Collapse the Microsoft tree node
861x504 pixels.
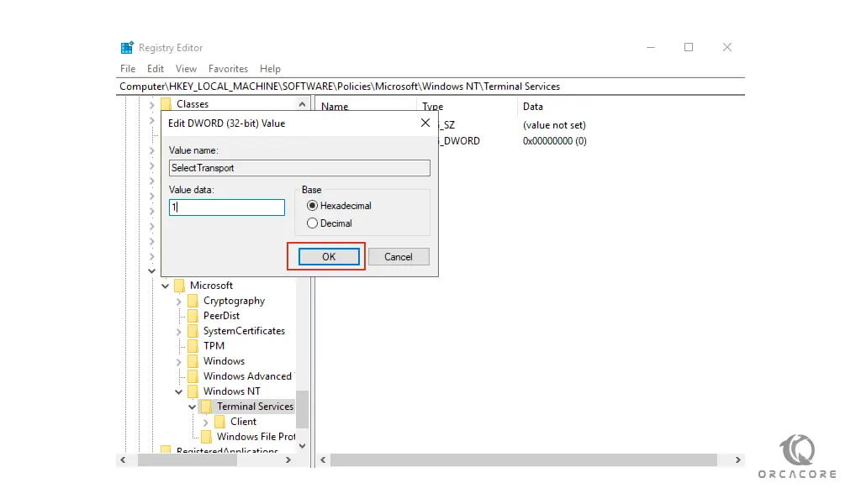coord(166,286)
